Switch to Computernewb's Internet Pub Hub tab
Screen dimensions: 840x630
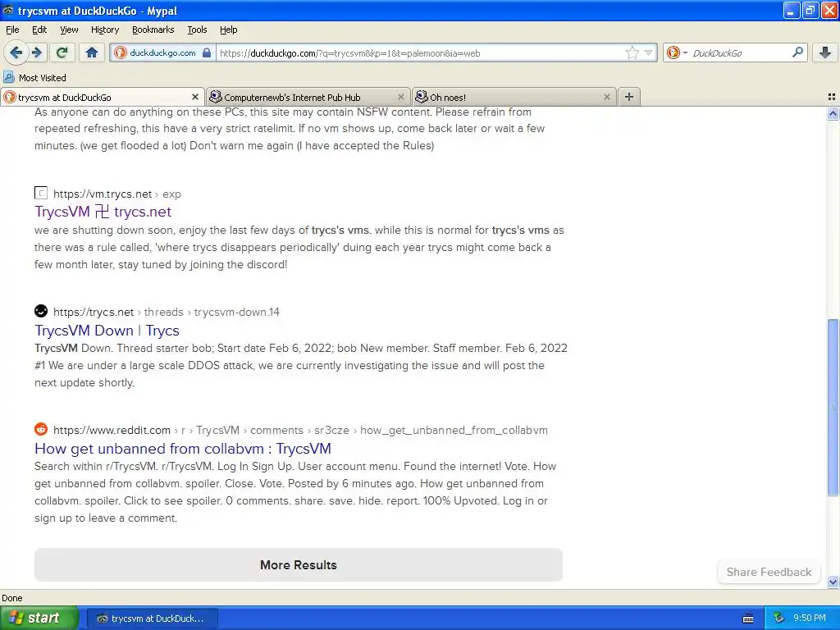pos(308,97)
